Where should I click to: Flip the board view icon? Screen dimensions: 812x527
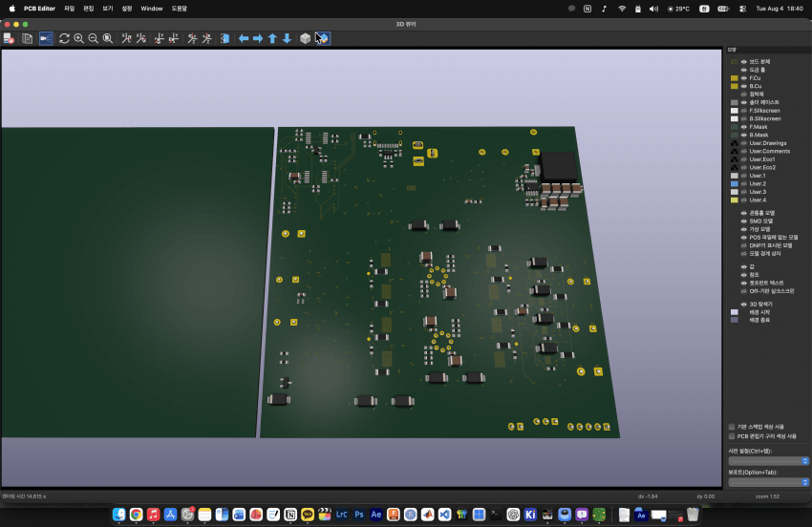coord(224,38)
